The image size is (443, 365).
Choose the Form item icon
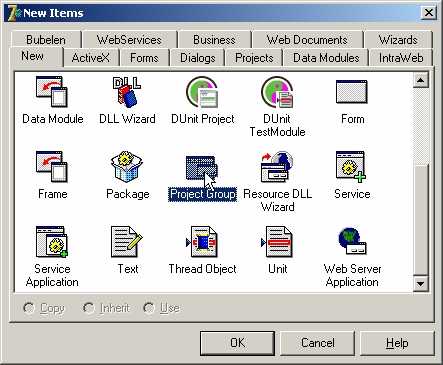coord(352,92)
